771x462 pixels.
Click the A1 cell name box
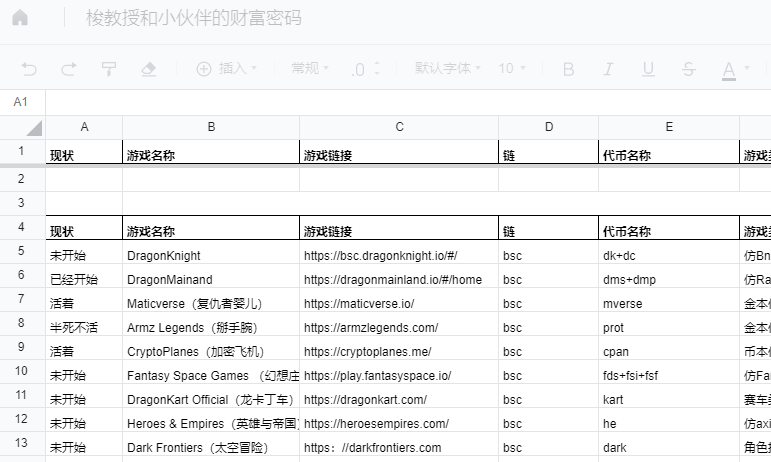point(23,102)
